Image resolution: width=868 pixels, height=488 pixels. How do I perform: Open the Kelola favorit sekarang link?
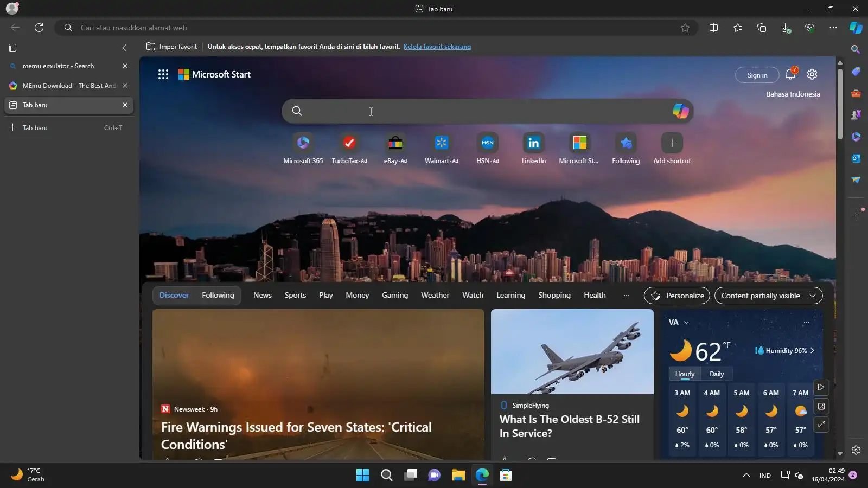[437, 47]
